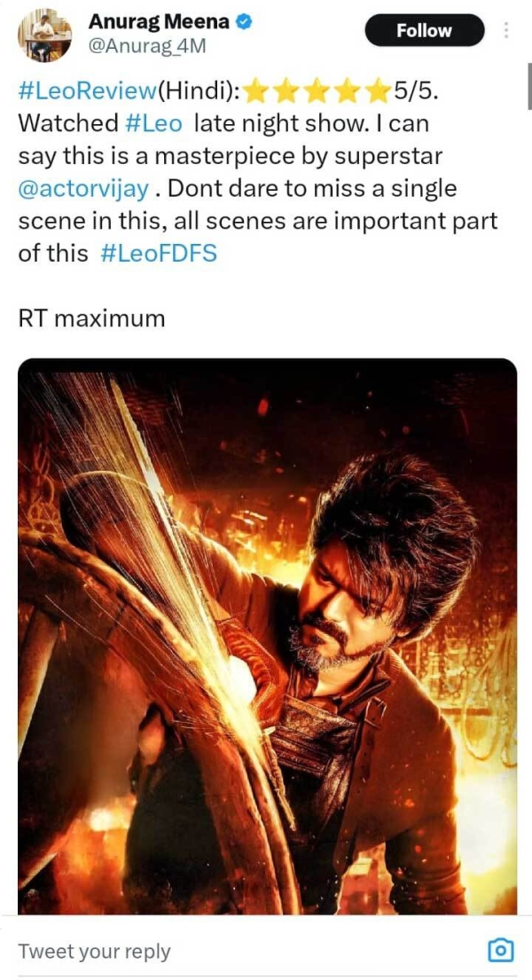
Task: Click the camera icon in the reply bar
Action: tap(502, 950)
